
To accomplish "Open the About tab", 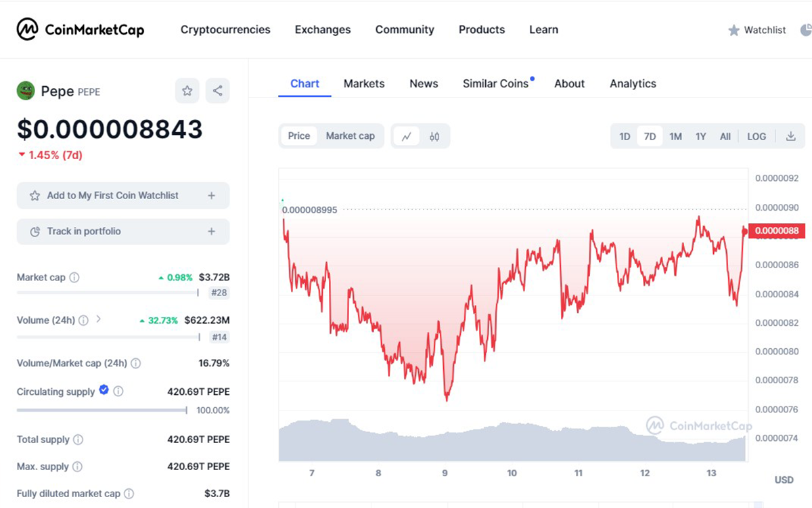I will click(x=569, y=83).
